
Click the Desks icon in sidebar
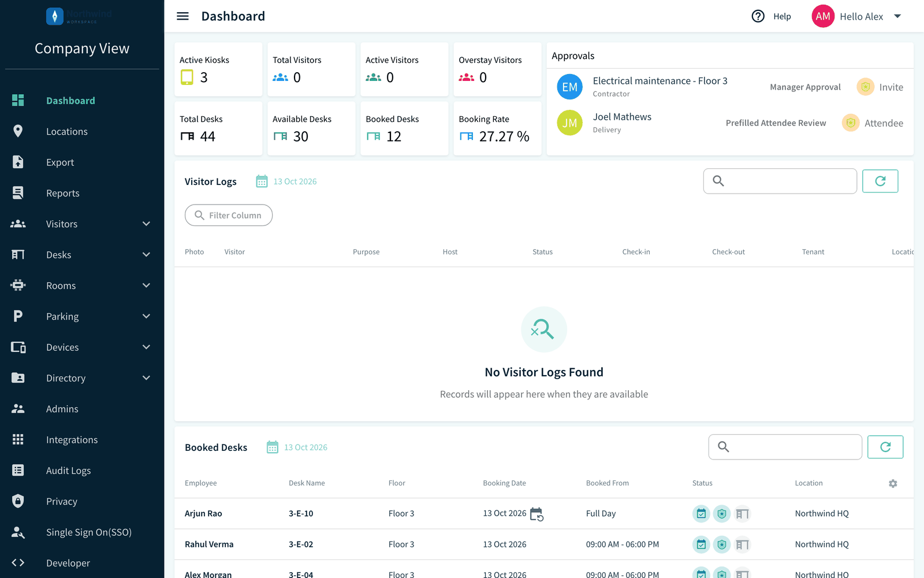pyautogui.click(x=18, y=254)
